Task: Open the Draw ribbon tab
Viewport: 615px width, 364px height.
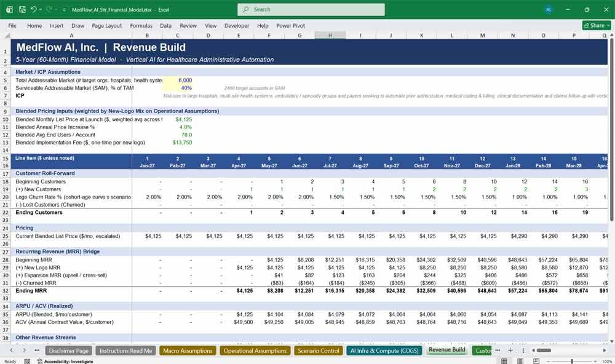Action: tap(77, 25)
